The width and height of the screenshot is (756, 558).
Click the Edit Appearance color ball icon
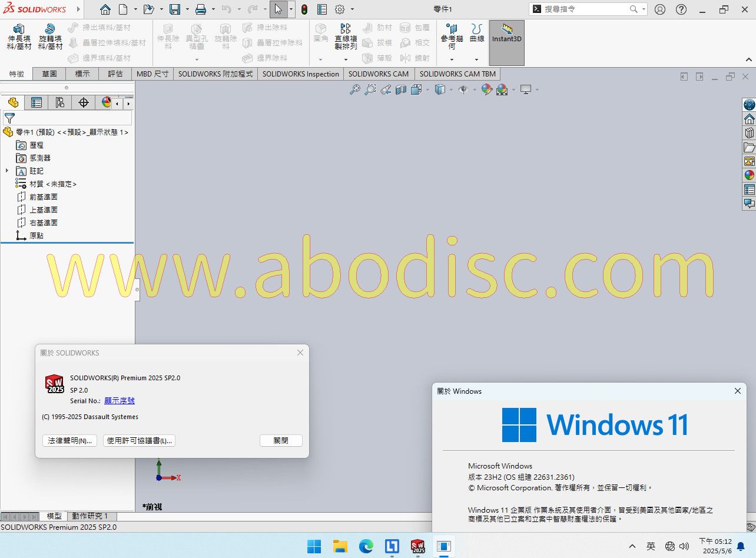click(x=486, y=89)
